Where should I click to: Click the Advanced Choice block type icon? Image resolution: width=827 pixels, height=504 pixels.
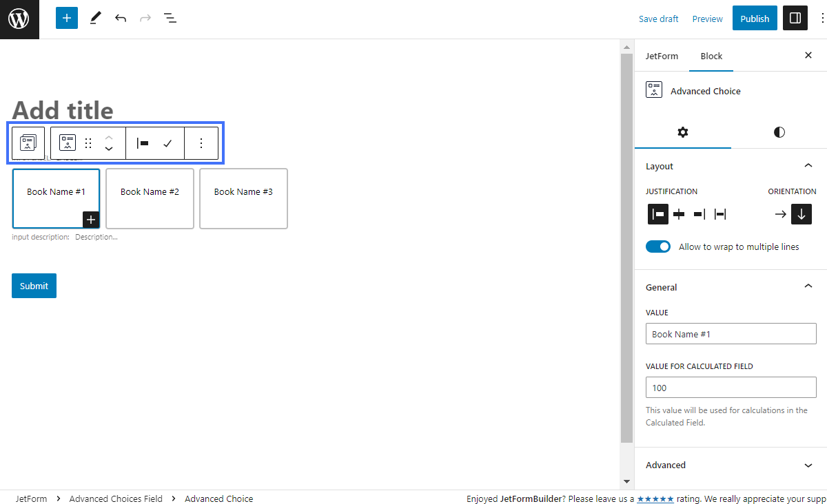68,143
